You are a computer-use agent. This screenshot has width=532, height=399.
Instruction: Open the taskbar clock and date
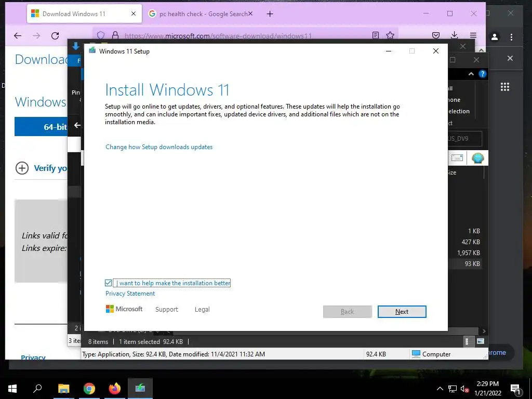[x=487, y=389]
